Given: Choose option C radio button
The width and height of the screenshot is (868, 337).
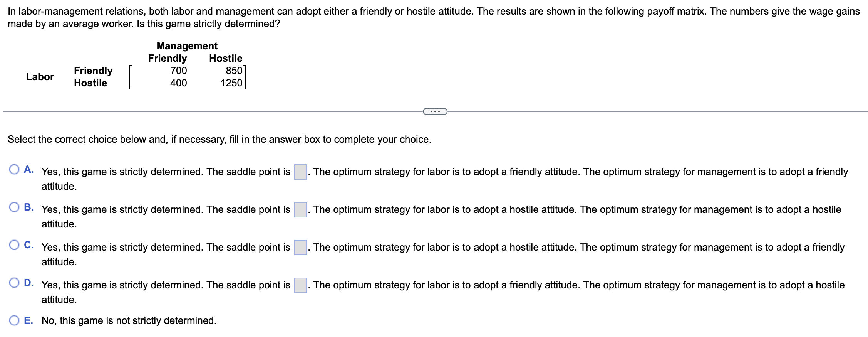Looking at the screenshot, I should pyautogui.click(x=14, y=245).
